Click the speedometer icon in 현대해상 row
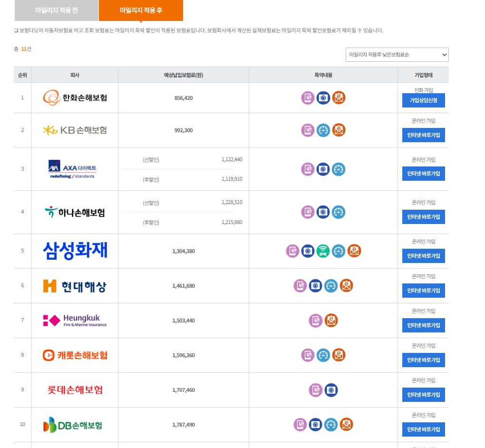The width and height of the screenshot is (485, 448). coord(331,285)
